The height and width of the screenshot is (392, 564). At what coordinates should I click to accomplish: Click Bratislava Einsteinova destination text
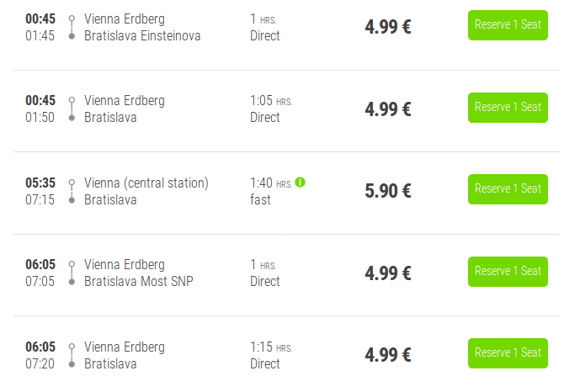coord(142,36)
